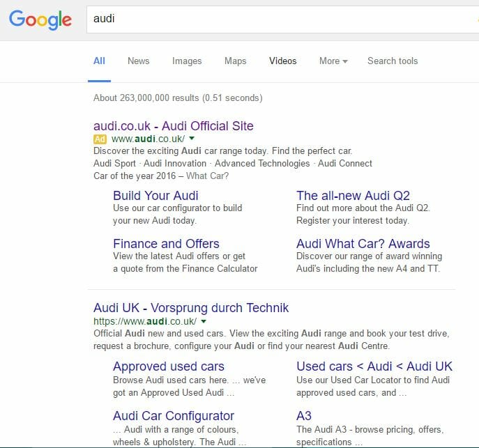
Task: Click text 'The Audi A3 - browse pricing, offers,'
Action: coord(370,430)
